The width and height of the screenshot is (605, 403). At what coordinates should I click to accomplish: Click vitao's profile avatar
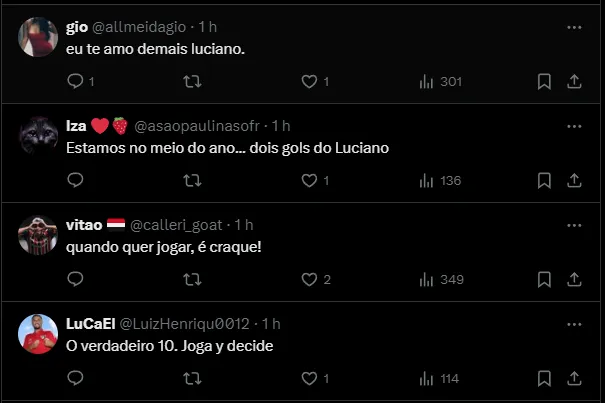[x=38, y=235]
